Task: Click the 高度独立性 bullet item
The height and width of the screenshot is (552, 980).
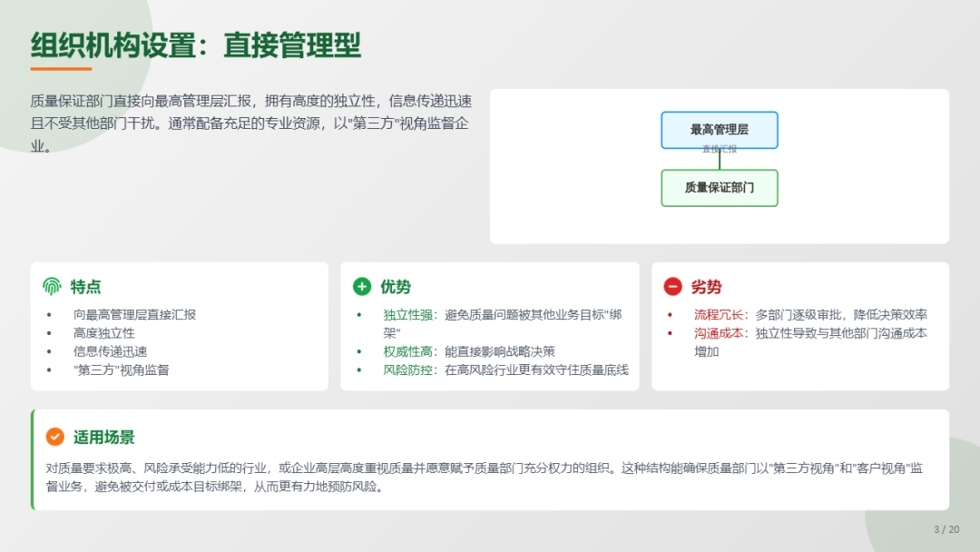Action: click(104, 333)
